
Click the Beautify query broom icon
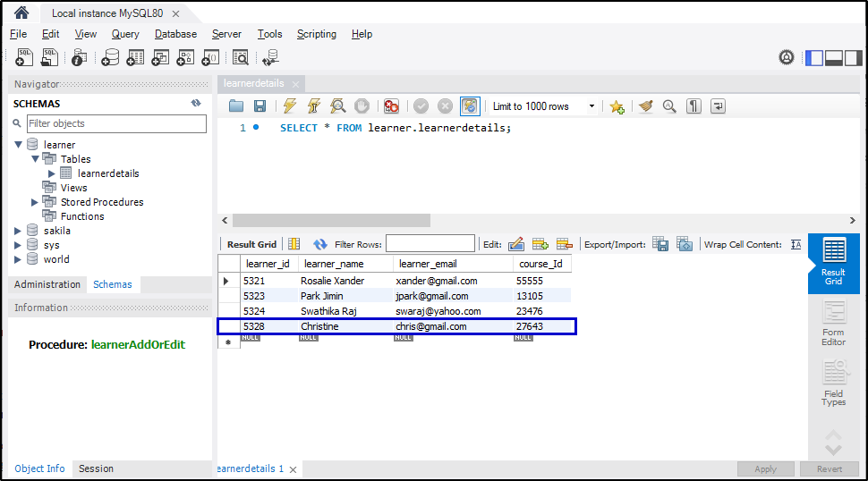coord(646,106)
